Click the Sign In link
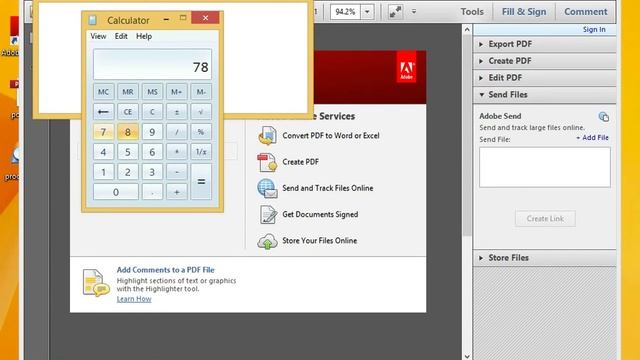Image resolution: width=640 pixels, height=360 pixels. tap(594, 29)
